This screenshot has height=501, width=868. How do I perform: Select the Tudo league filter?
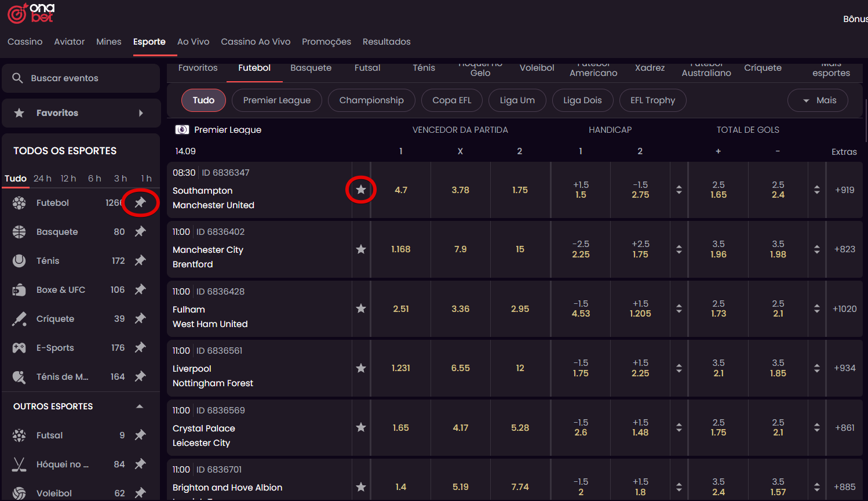point(203,100)
